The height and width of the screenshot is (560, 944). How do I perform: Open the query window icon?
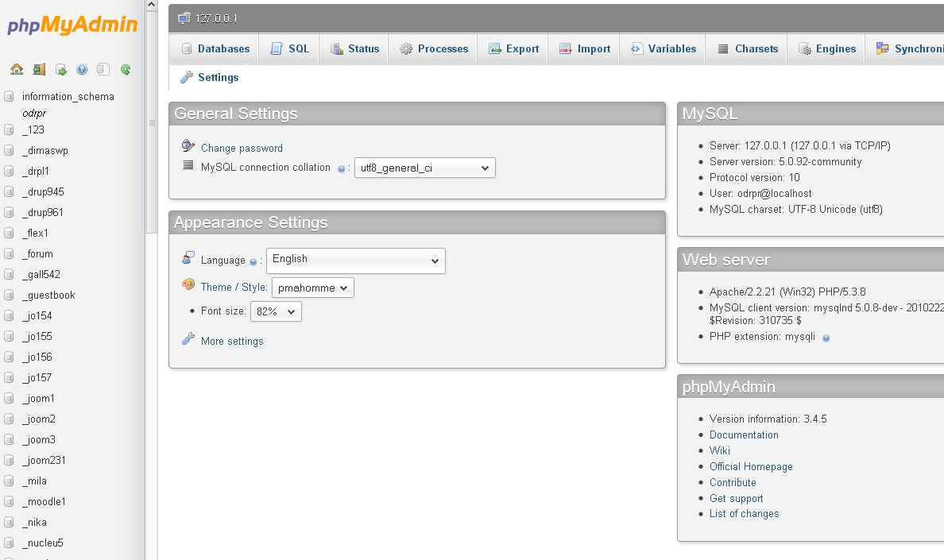[61, 70]
